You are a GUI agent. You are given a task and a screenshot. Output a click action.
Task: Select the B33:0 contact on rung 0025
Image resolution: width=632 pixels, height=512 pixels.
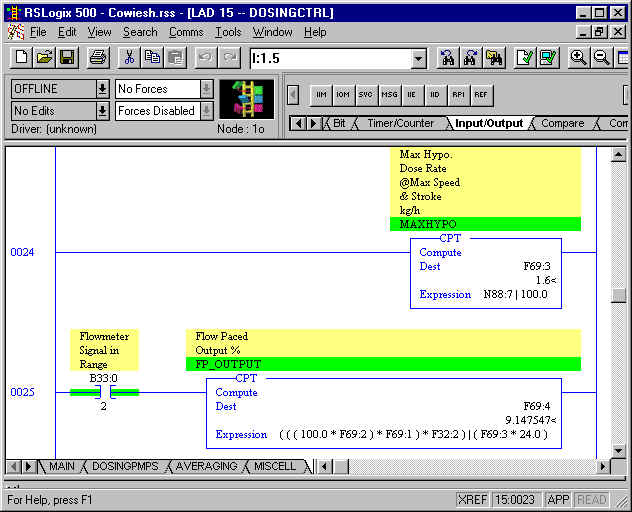(104, 392)
